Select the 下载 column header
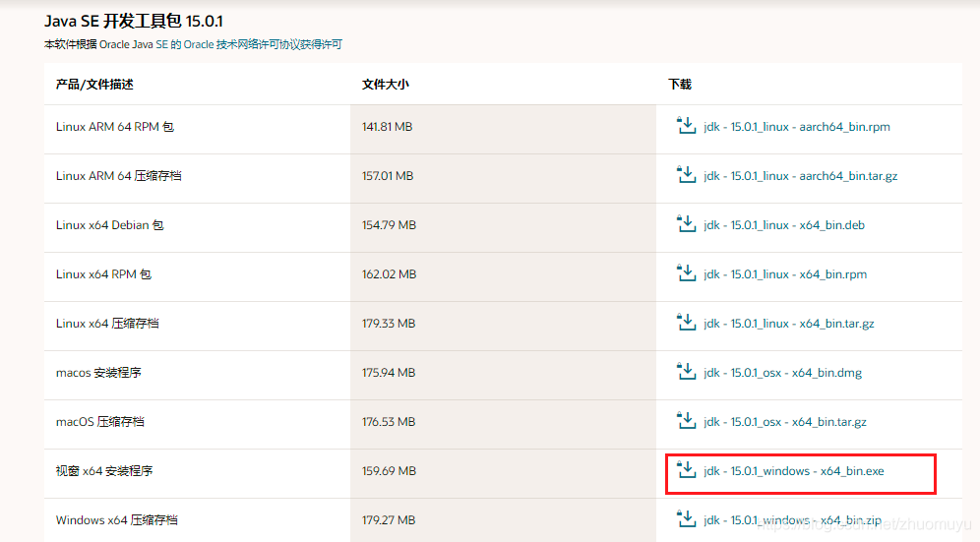This screenshot has width=980, height=542. pyautogui.click(x=680, y=85)
